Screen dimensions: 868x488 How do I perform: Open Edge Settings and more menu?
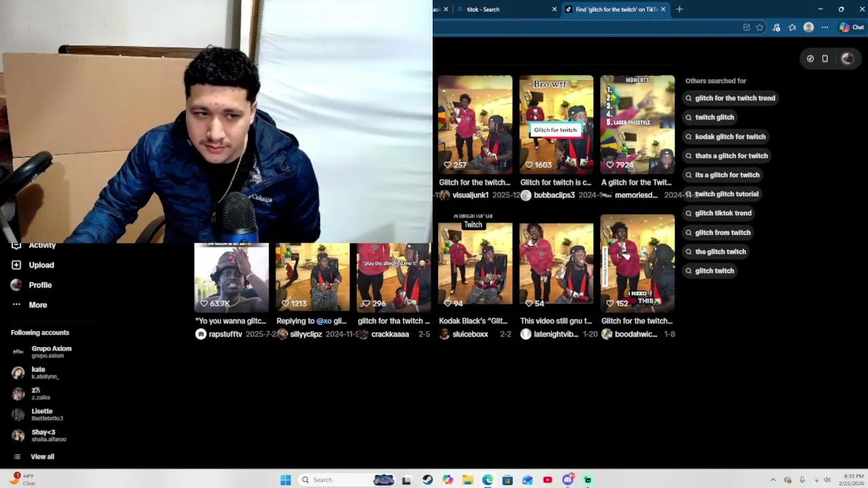(x=825, y=28)
